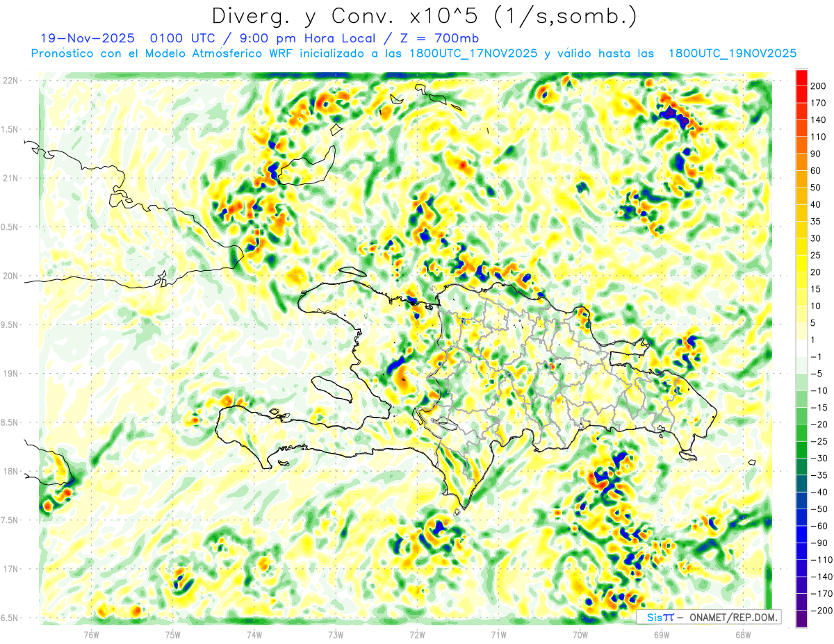834x644 pixels.
Task: Click the '20N' latitude label
Action: click(x=10, y=276)
